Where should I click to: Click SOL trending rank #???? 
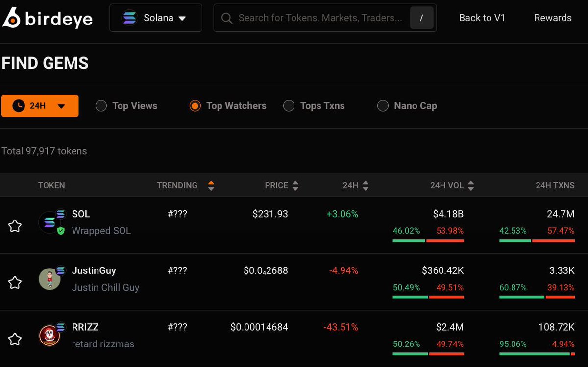coord(177,214)
